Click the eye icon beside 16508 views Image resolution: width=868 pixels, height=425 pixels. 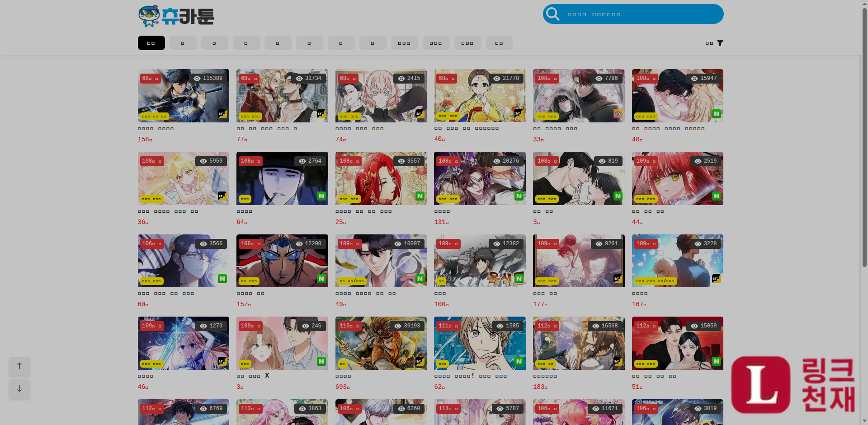coord(596,326)
